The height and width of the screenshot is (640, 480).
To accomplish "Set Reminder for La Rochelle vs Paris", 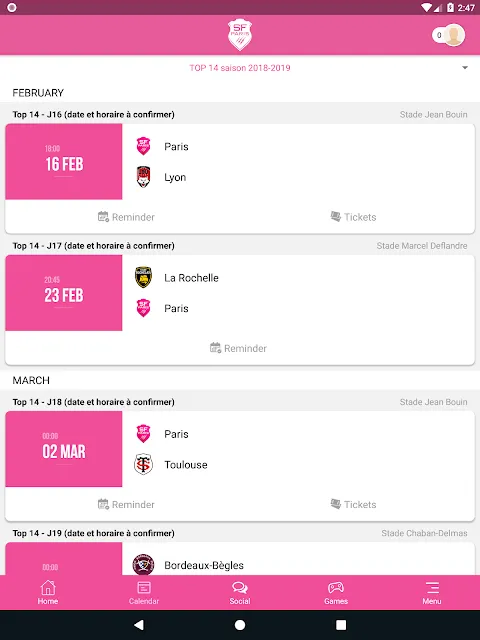I will pos(238,348).
